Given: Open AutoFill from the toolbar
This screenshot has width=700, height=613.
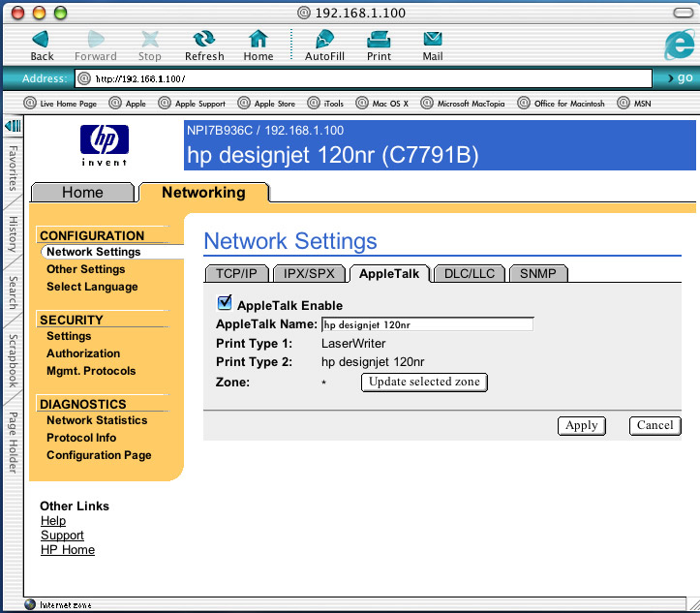Looking at the screenshot, I should coord(324,40).
